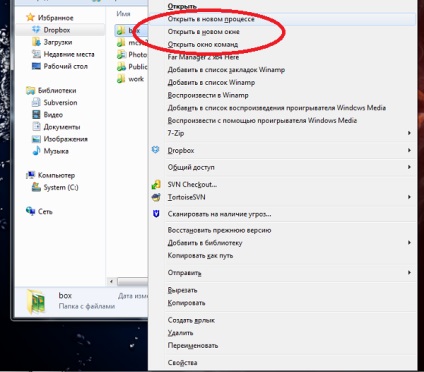The width and height of the screenshot is (424, 372).
Task: Click the Компьютер icon
Action: coord(31,175)
